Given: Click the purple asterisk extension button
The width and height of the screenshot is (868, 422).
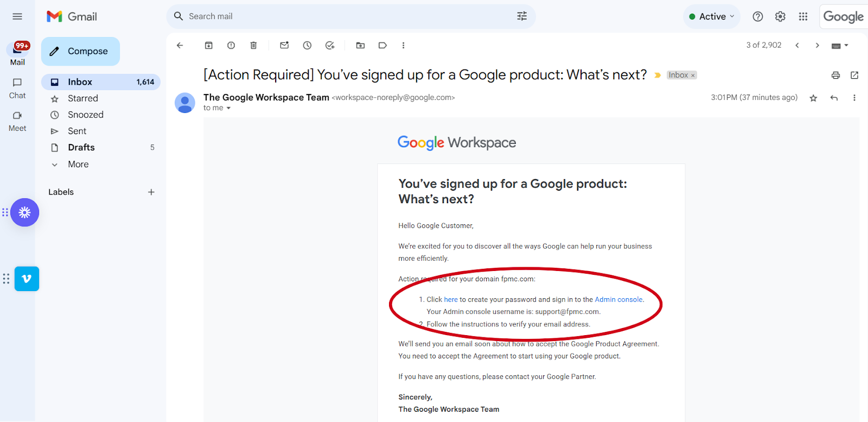Looking at the screenshot, I should click(25, 212).
